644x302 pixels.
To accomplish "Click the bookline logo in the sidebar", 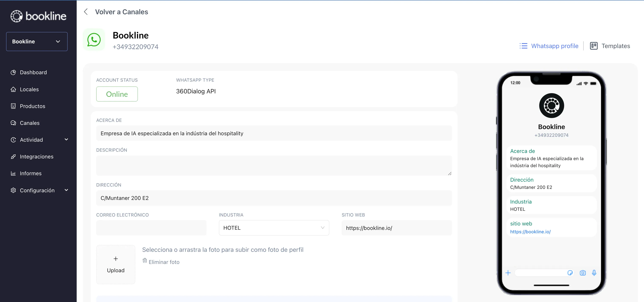I will 38,16.
